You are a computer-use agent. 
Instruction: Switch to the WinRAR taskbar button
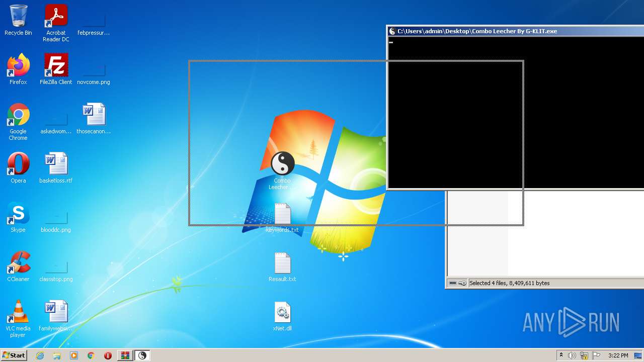pos(125,355)
